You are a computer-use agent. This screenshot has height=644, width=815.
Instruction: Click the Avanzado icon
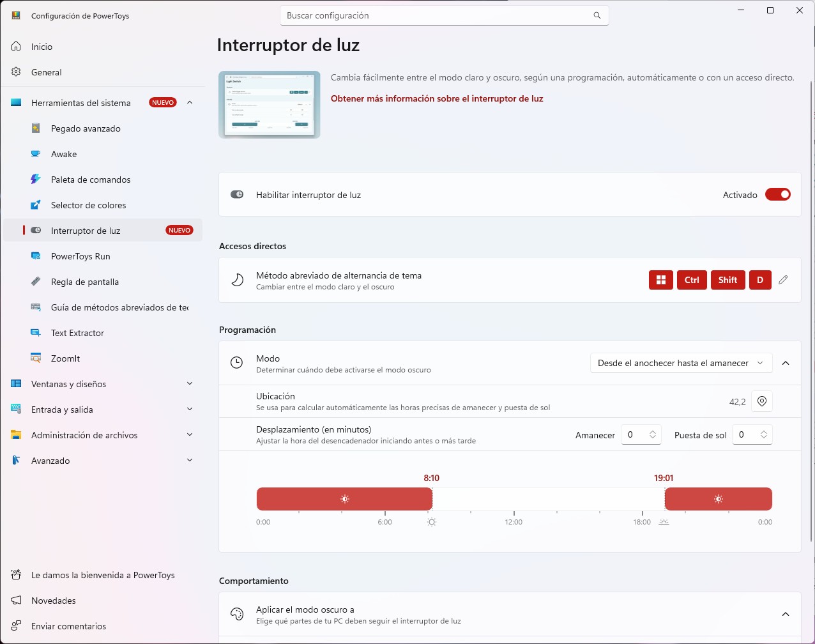[x=17, y=461]
